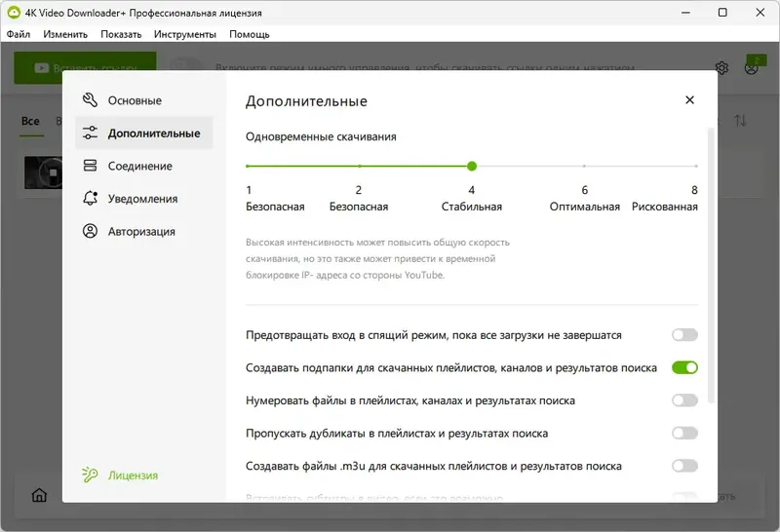Enable creating .m3u files toggle

pos(684,467)
